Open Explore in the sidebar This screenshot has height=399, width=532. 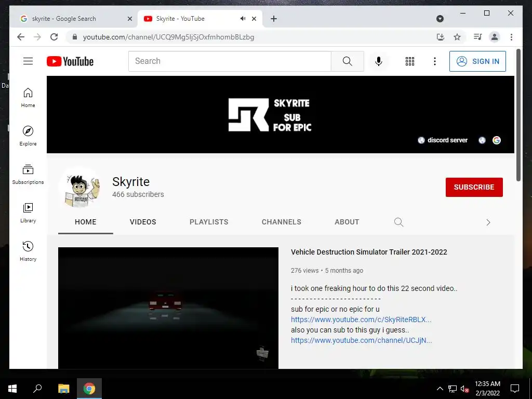(28, 136)
